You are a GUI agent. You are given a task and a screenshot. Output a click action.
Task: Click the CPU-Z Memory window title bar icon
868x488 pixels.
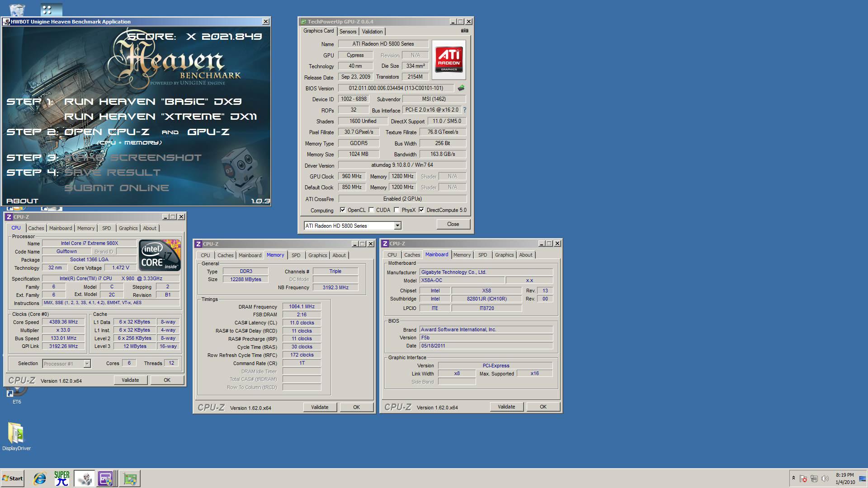[x=198, y=244]
